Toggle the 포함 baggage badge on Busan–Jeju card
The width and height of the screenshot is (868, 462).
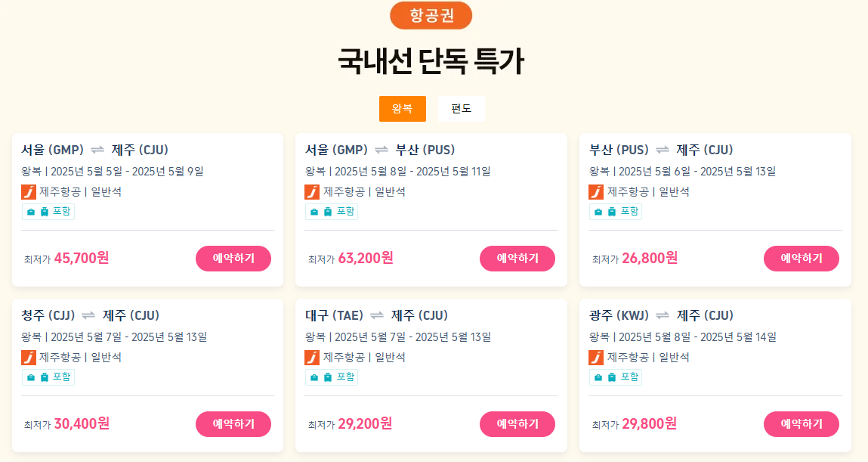pos(614,212)
